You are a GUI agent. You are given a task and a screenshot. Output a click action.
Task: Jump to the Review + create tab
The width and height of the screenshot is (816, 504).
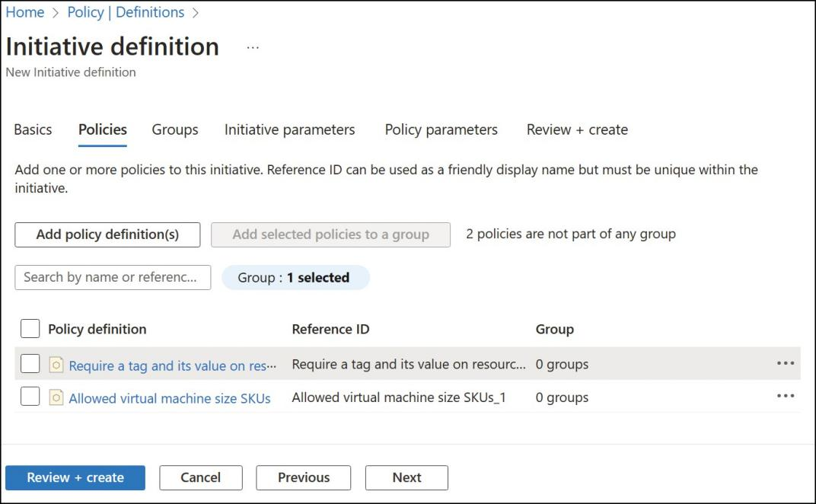(577, 129)
